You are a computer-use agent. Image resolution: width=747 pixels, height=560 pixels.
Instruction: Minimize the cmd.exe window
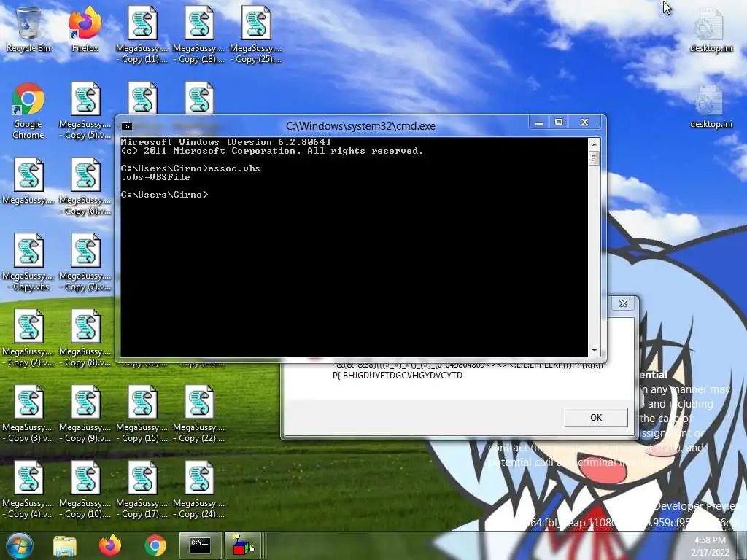539,122
